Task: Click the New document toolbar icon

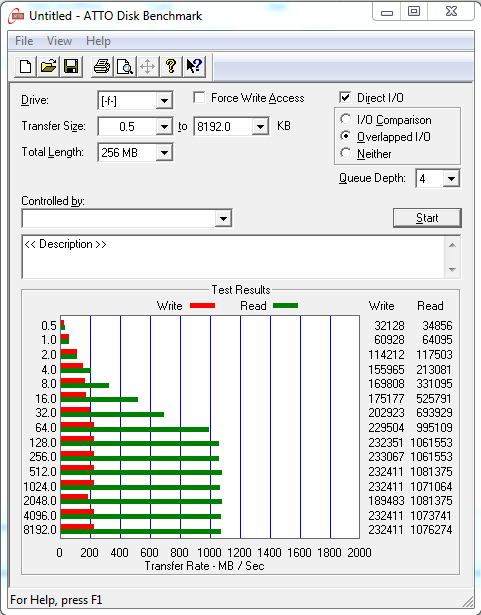Action: pos(26,66)
